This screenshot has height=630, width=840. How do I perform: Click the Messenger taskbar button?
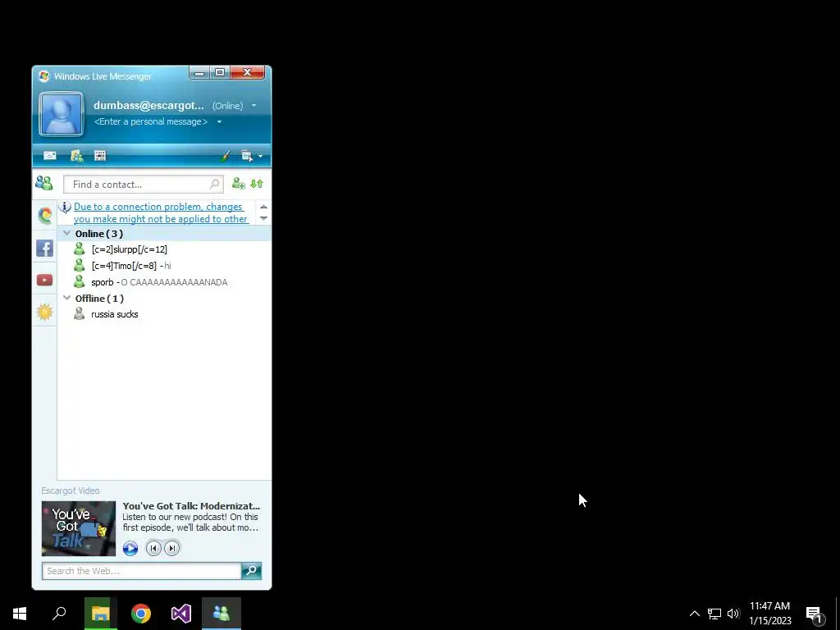pos(221,614)
